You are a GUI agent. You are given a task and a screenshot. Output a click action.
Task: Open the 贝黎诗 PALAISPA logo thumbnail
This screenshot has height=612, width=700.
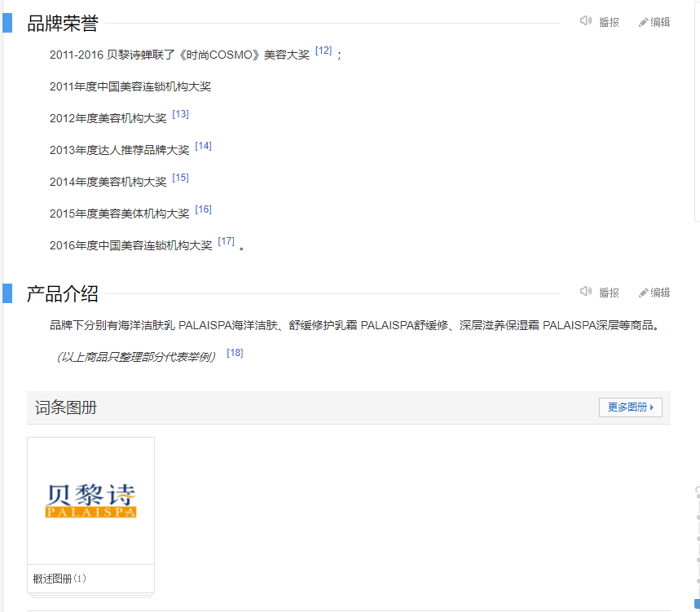coord(90,501)
